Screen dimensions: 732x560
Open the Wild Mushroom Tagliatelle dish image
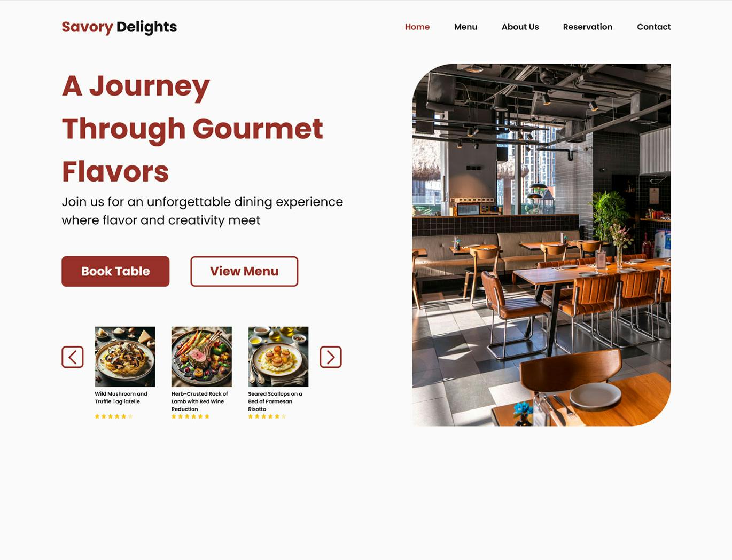(x=125, y=357)
